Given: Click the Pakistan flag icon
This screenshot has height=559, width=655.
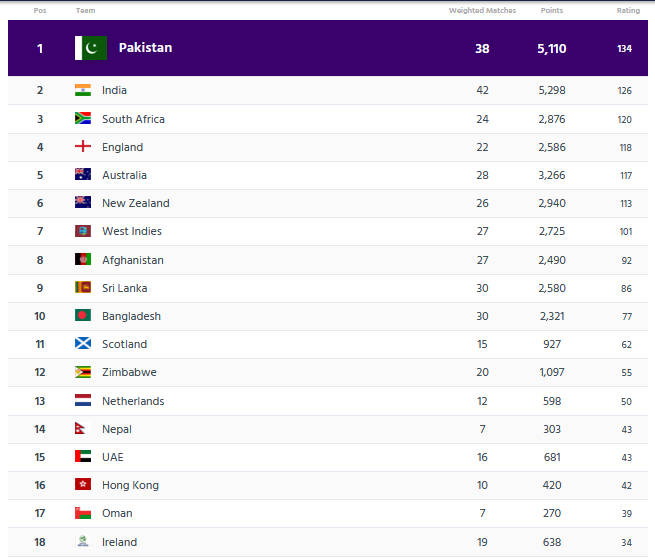Looking at the screenshot, I should coord(91,48).
